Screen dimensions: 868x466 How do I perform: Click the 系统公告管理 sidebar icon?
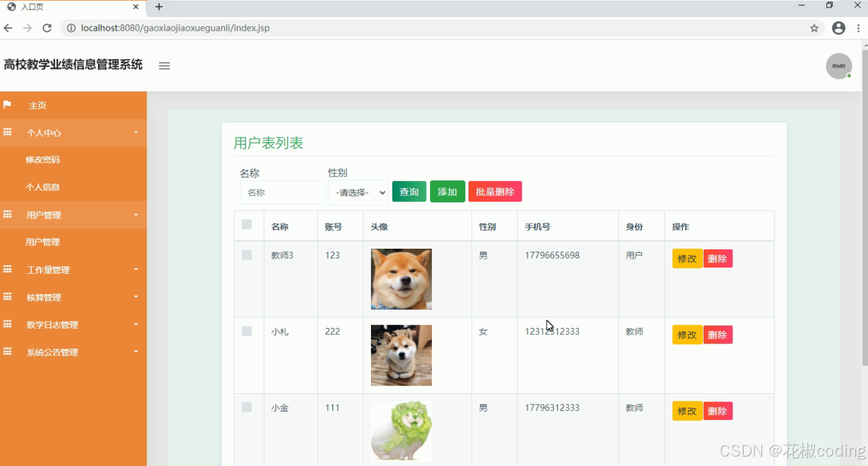[x=7, y=352]
